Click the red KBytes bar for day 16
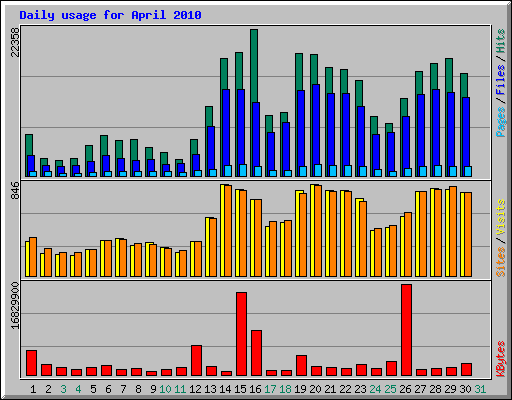The height and width of the screenshot is (400, 512). pos(256,353)
